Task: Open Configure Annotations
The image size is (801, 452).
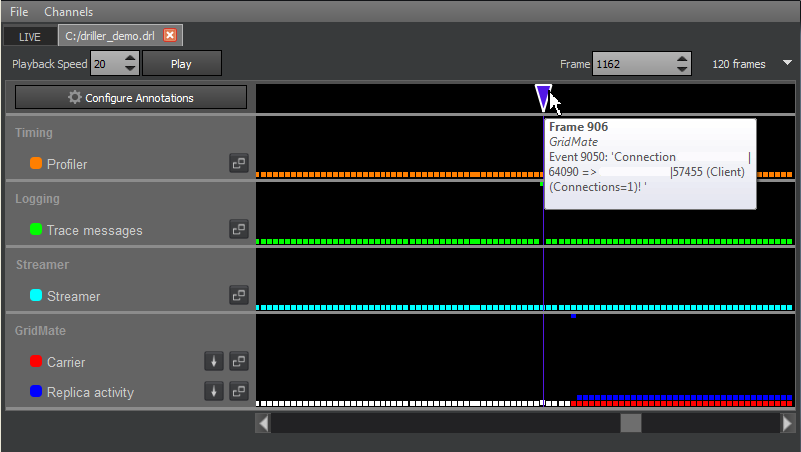Action: (131, 98)
